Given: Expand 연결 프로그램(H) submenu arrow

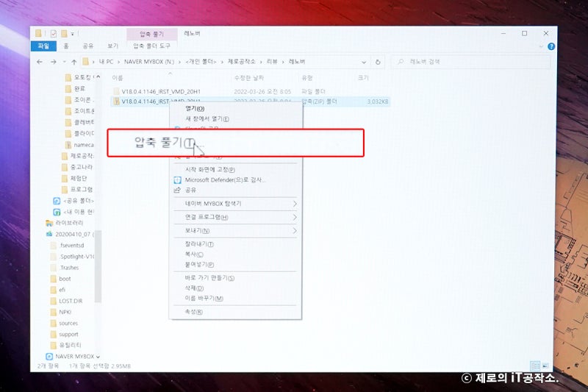Looking at the screenshot, I should 295,217.
